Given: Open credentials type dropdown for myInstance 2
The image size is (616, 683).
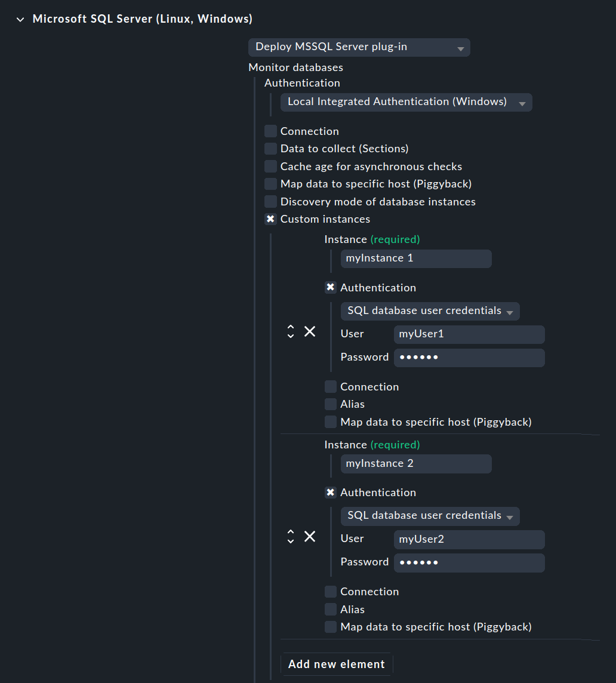Looking at the screenshot, I should [x=430, y=516].
